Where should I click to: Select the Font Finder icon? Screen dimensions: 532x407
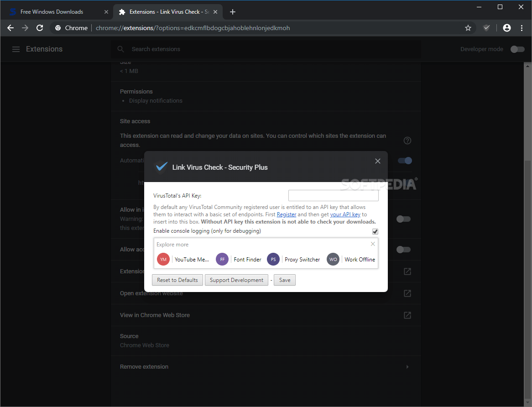[x=222, y=259]
